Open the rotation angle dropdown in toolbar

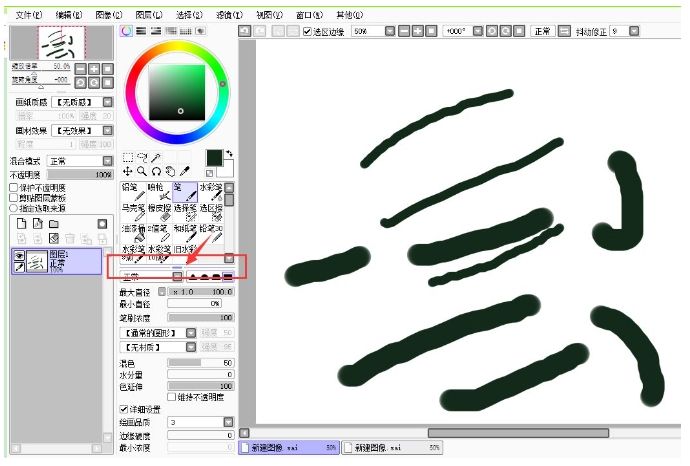click(x=478, y=31)
